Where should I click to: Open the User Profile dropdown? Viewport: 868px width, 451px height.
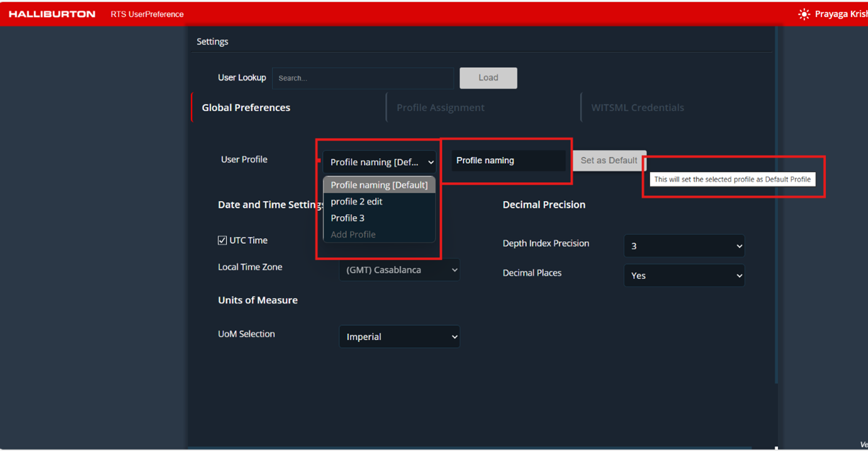coord(379,162)
